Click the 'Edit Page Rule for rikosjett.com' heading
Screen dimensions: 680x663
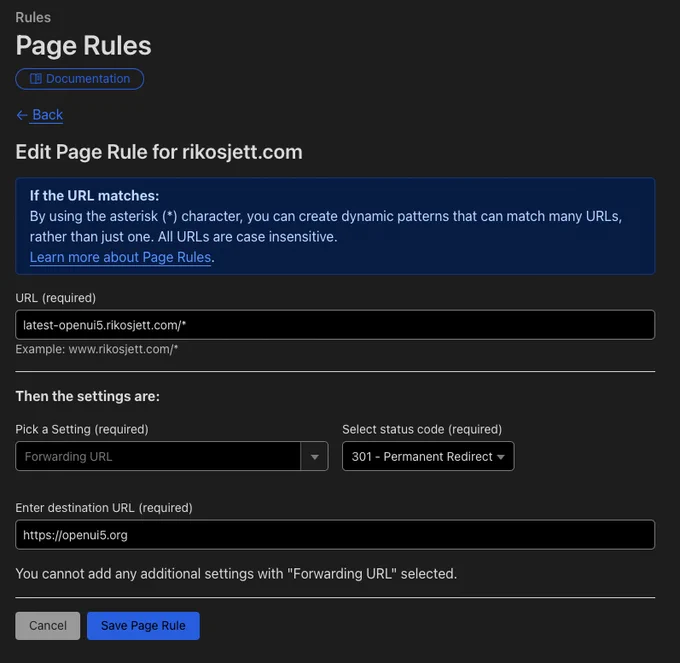point(159,152)
